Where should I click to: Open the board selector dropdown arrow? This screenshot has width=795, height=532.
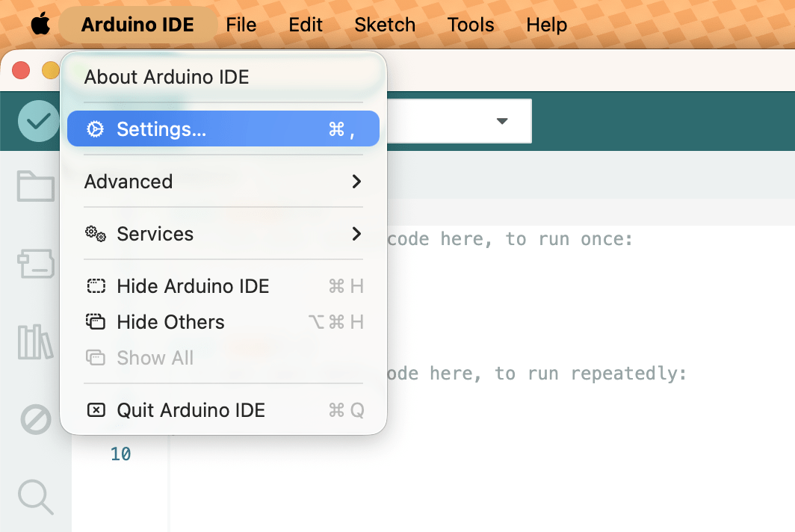(x=502, y=121)
